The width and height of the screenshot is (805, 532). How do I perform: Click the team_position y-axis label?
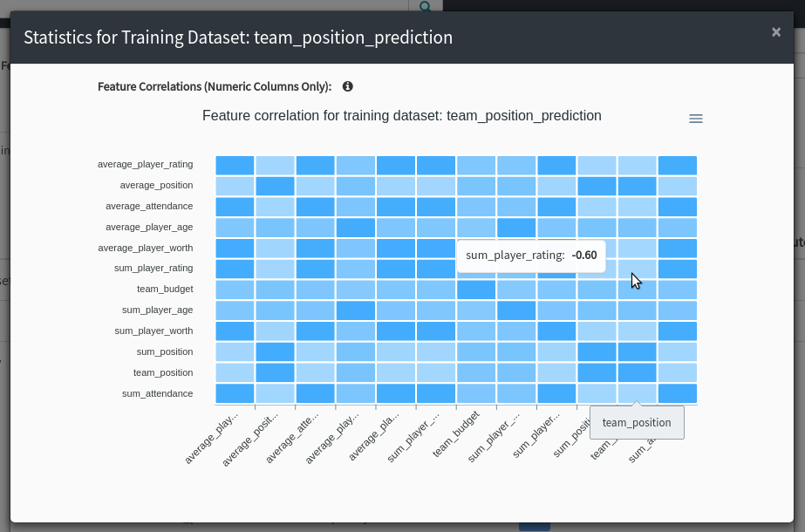(x=163, y=372)
